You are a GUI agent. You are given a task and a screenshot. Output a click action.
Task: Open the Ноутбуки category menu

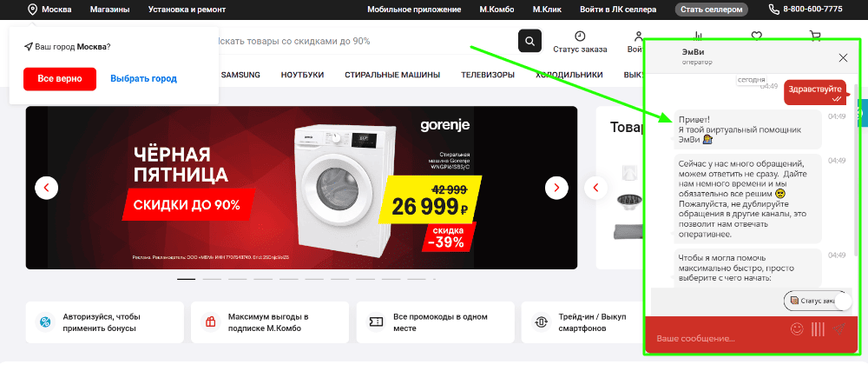click(302, 75)
